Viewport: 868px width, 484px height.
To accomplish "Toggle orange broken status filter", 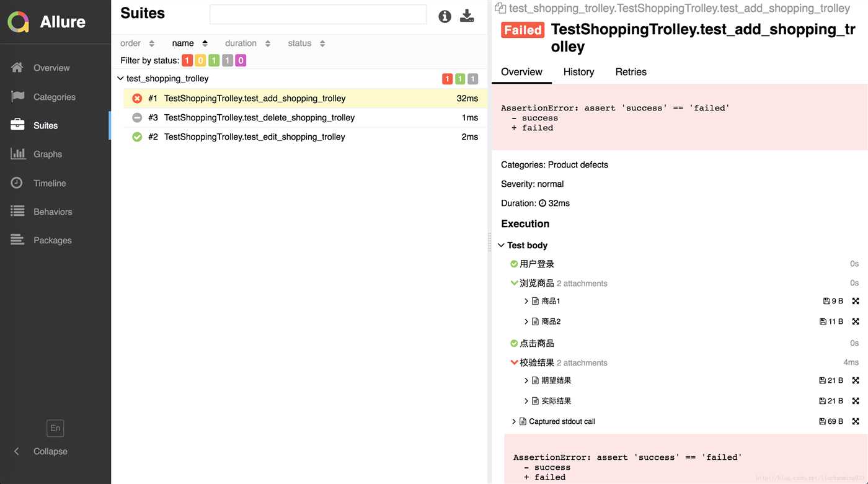I will [200, 60].
